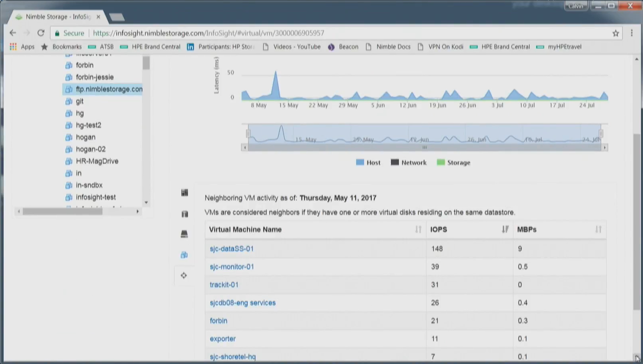Open the trackit-01 VM link
643x364 pixels.
click(x=224, y=285)
